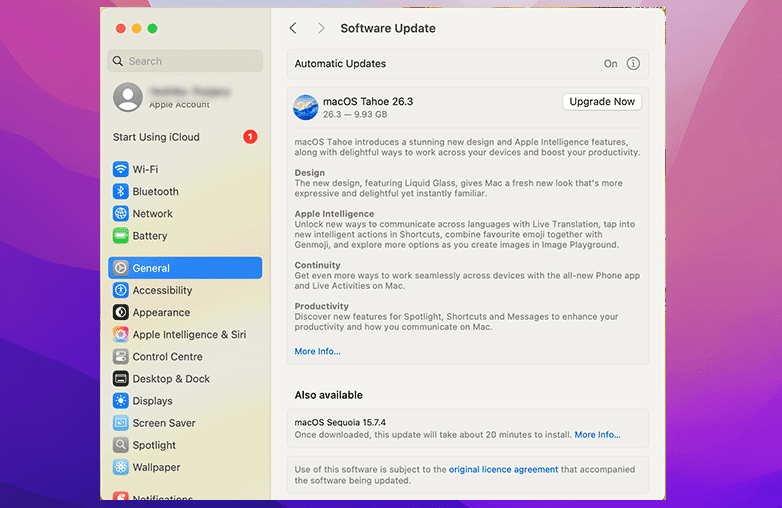Focus the Search field
Screen dimensions: 782x508
(x=185, y=61)
